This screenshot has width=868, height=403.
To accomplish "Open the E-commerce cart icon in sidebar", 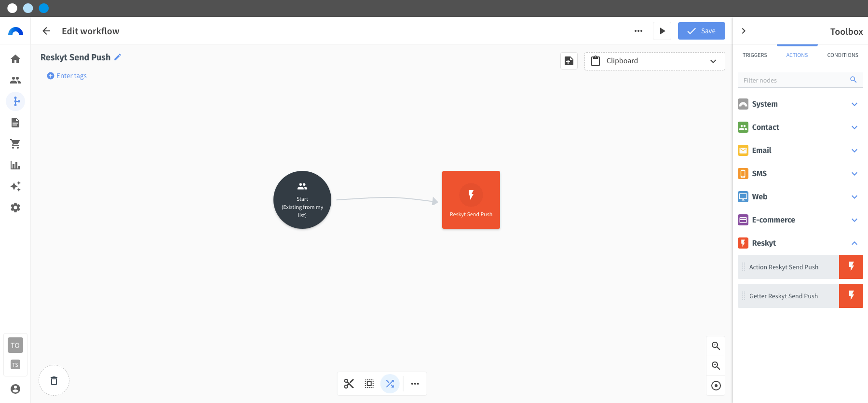I will click(x=15, y=144).
